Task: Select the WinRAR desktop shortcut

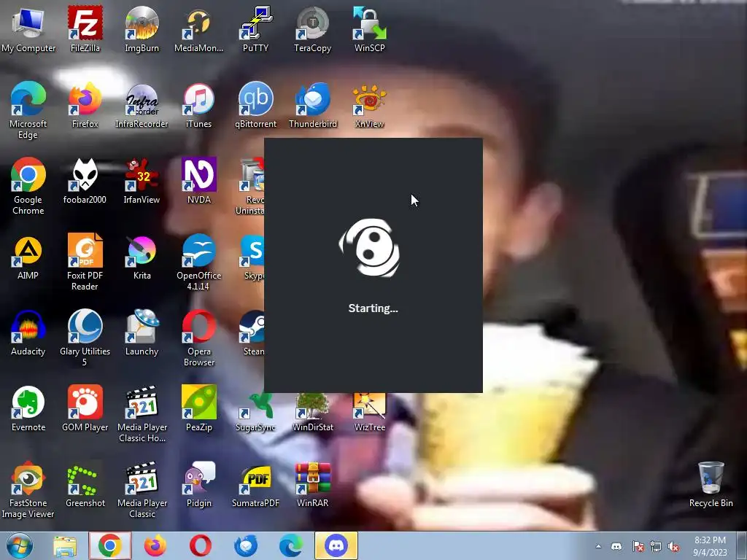Action: click(312, 484)
